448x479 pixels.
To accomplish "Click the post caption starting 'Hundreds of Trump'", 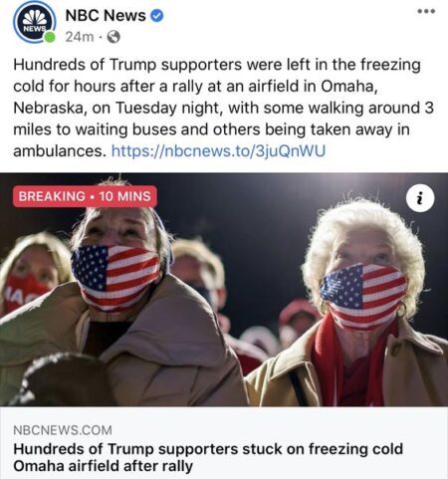I will [x=223, y=108].
